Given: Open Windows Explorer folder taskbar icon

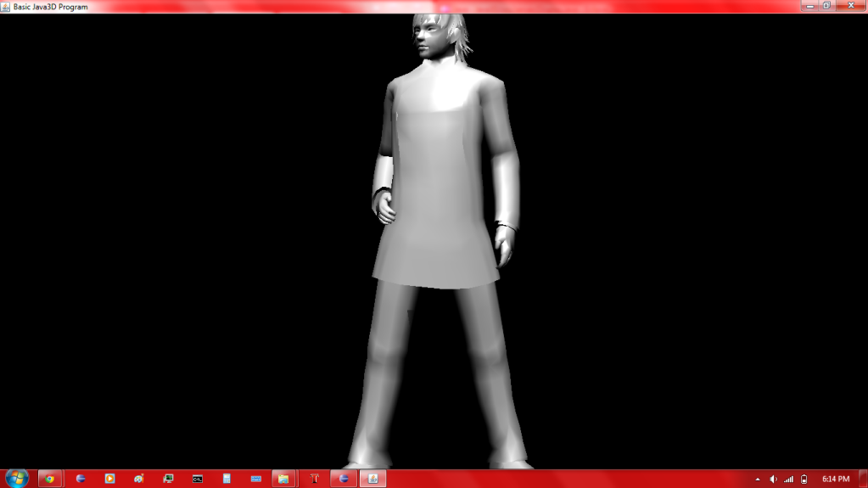Looking at the screenshot, I should point(283,479).
